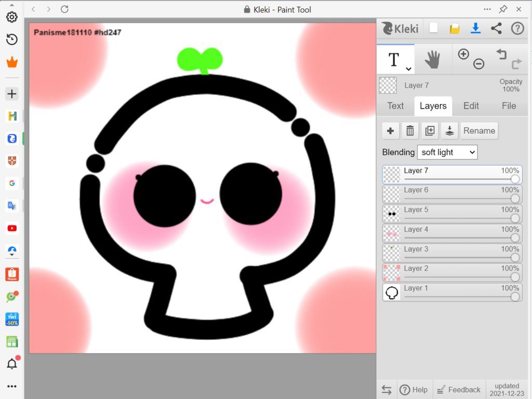Screen dimensions: 532x399
Task: Switch to the Edit tab
Action: pos(471,106)
